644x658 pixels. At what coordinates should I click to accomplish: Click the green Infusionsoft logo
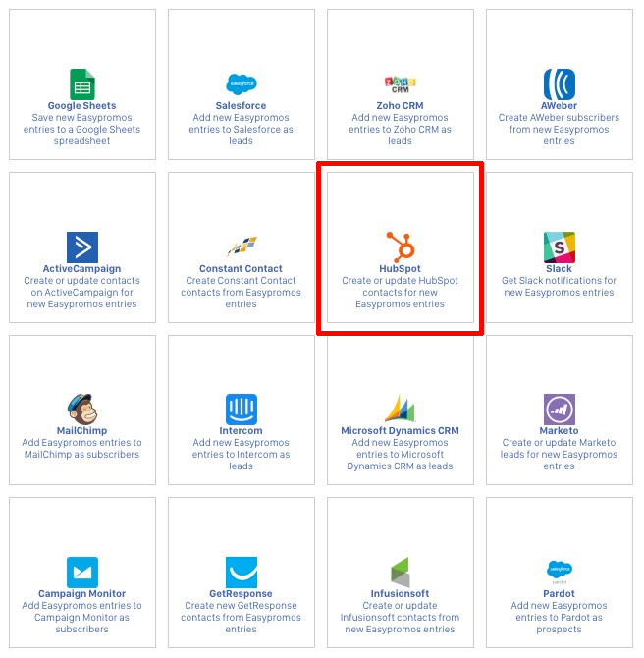tap(401, 573)
